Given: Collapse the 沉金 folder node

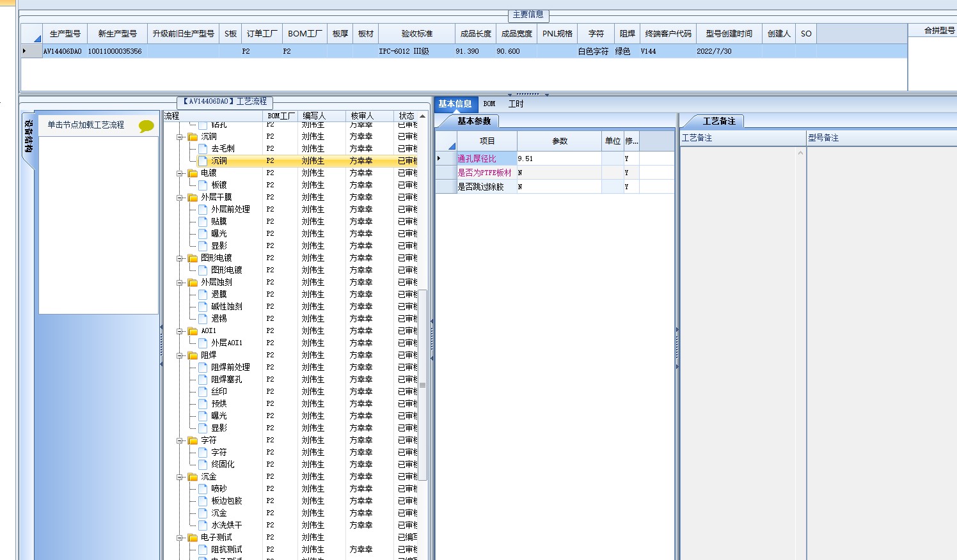Looking at the screenshot, I should pyautogui.click(x=180, y=477).
